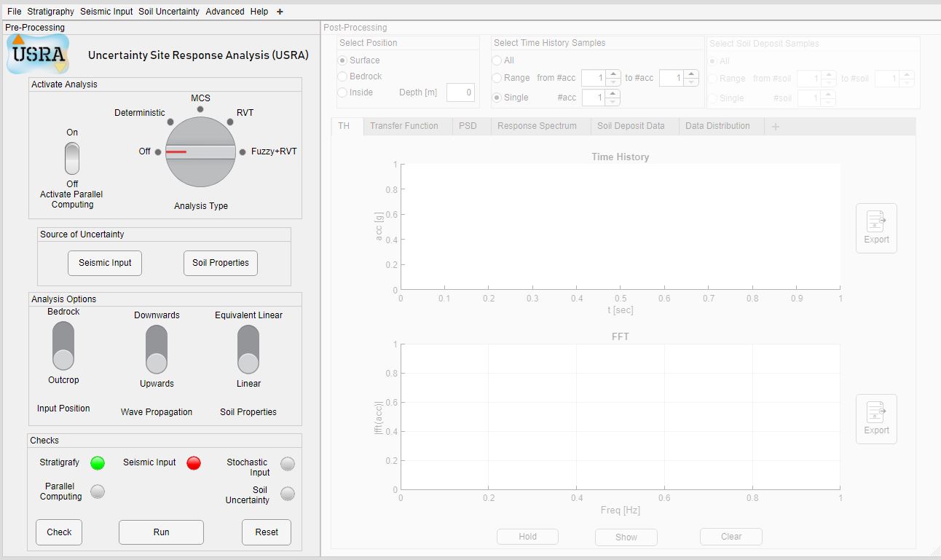Select All soil deposit samples radio

[x=712, y=61]
